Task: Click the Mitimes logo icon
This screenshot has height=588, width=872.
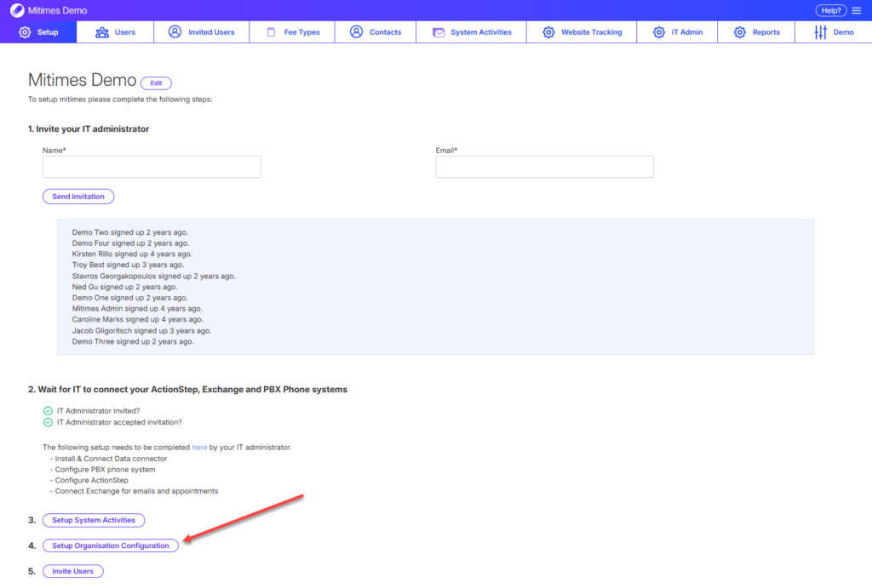Action: tap(17, 10)
